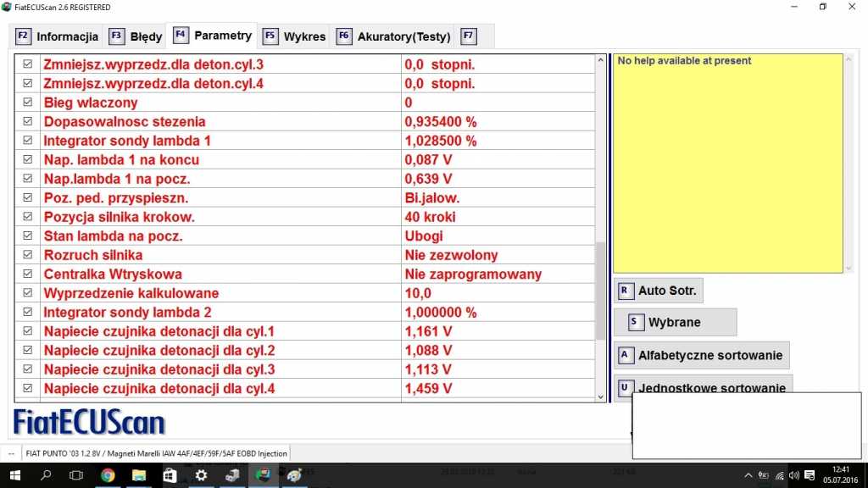Open the taskbar search magnifier

[x=47, y=475]
